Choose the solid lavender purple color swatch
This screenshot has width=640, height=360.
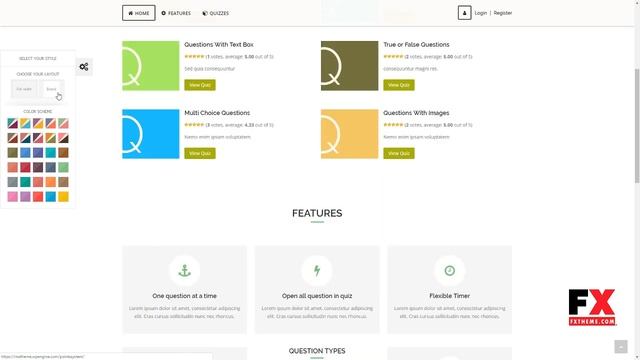click(x=25, y=197)
